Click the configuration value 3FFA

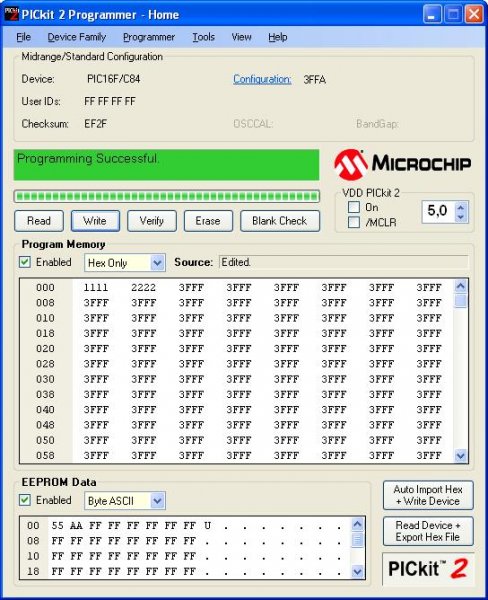pyautogui.click(x=315, y=80)
